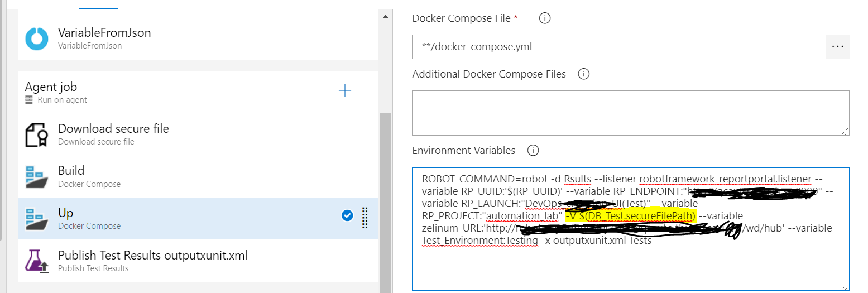Click the VariableFromJson circular pipeline icon
868x293 pixels.
(37, 39)
